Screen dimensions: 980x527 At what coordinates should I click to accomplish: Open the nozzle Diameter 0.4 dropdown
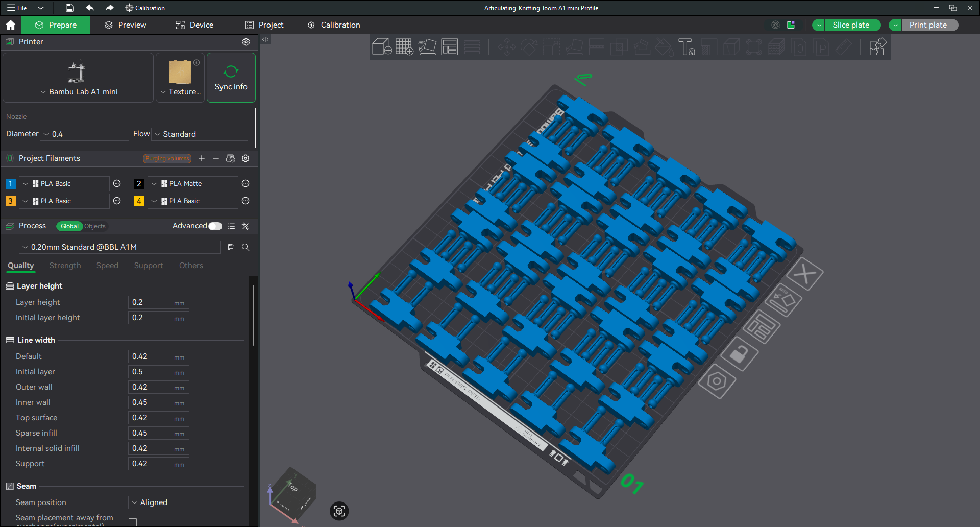point(85,134)
